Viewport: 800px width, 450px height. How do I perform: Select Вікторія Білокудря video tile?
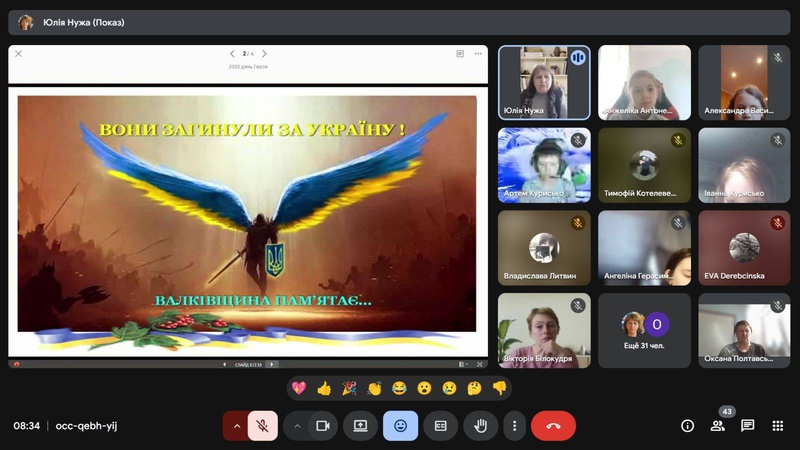(544, 331)
